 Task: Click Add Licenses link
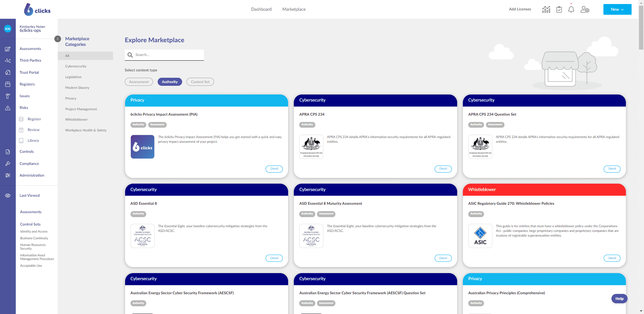pos(520,9)
